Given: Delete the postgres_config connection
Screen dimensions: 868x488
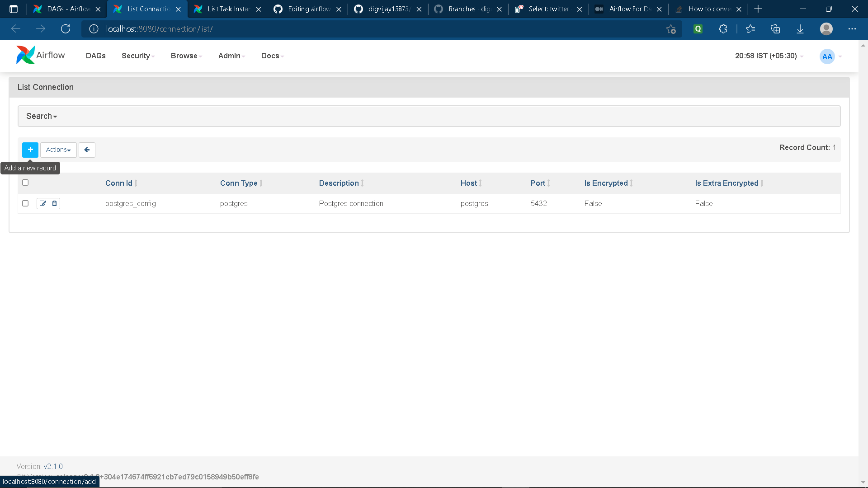Looking at the screenshot, I should (54, 203).
